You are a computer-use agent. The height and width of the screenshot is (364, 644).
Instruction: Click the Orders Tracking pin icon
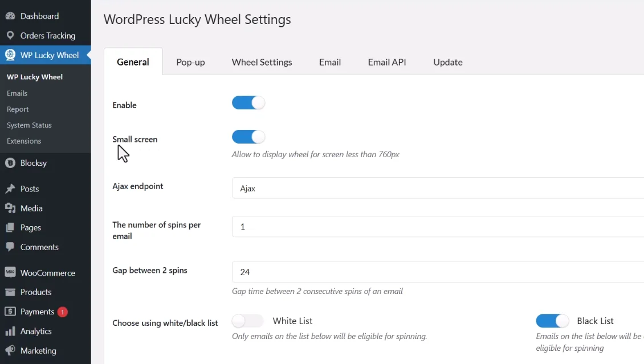pyautogui.click(x=10, y=35)
